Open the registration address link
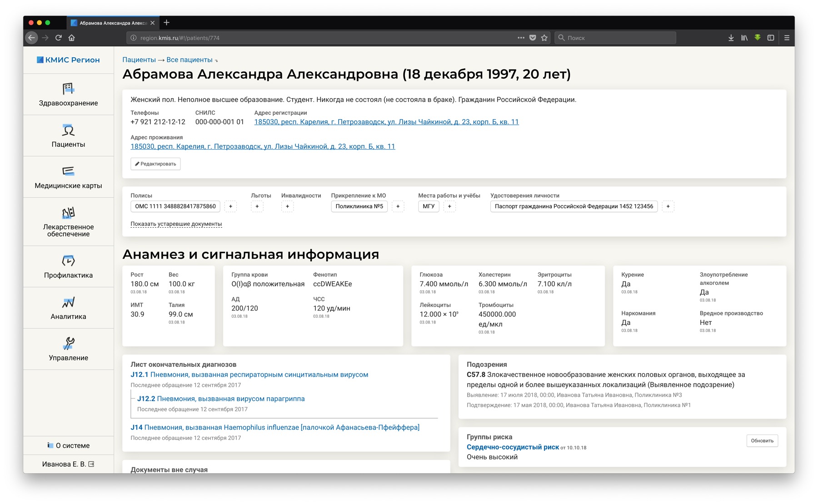 tap(386, 122)
